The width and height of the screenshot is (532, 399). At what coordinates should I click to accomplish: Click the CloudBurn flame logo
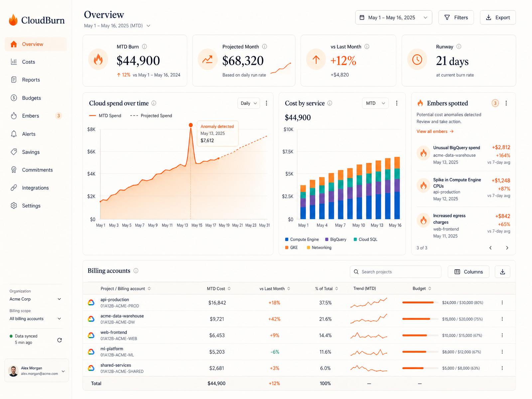13,20
